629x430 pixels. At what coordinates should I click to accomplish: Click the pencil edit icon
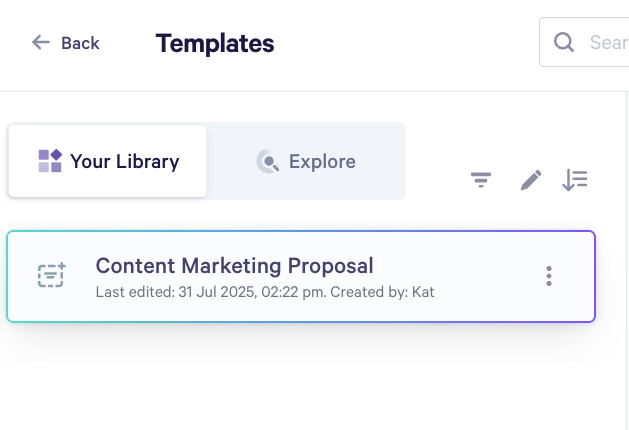(x=531, y=180)
